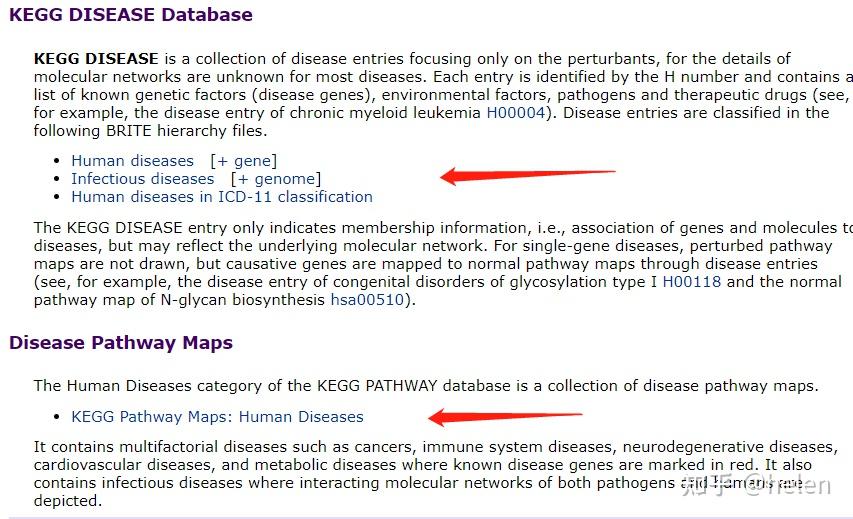Click the '+ genome' link
The height and width of the screenshot is (519, 853).
coord(276,179)
